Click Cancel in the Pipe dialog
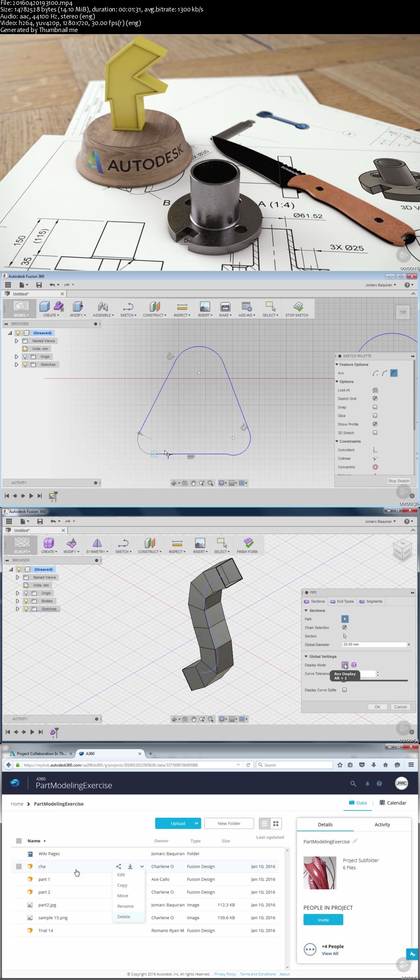The width and height of the screenshot is (420, 980). 400,707
